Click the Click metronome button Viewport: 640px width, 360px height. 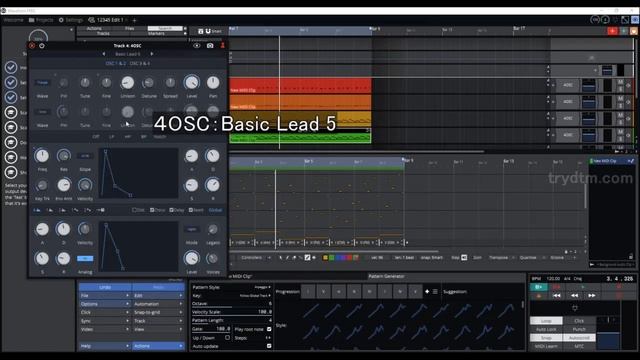[579, 321]
